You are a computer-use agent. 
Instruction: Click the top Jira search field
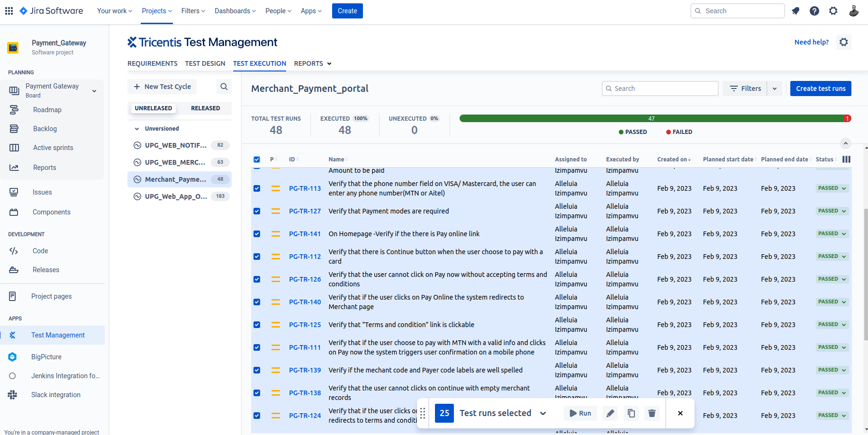pyautogui.click(x=738, y=11)
